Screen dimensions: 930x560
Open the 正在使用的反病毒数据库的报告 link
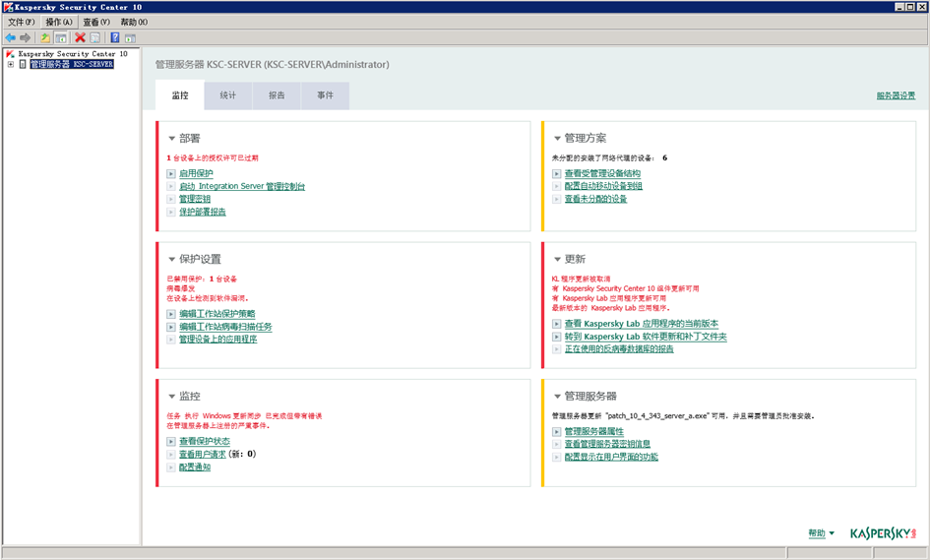(619, 348)
